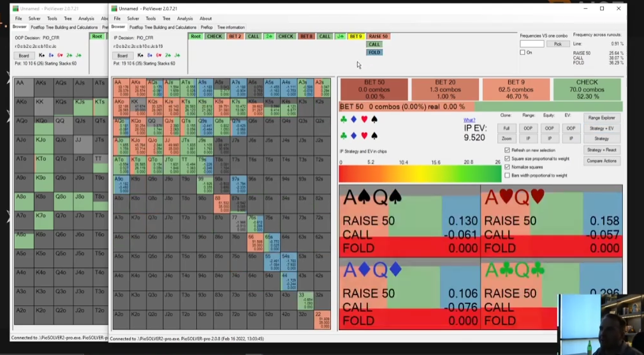
Task: Open the About menu
Action: click(x=206, y=19)
